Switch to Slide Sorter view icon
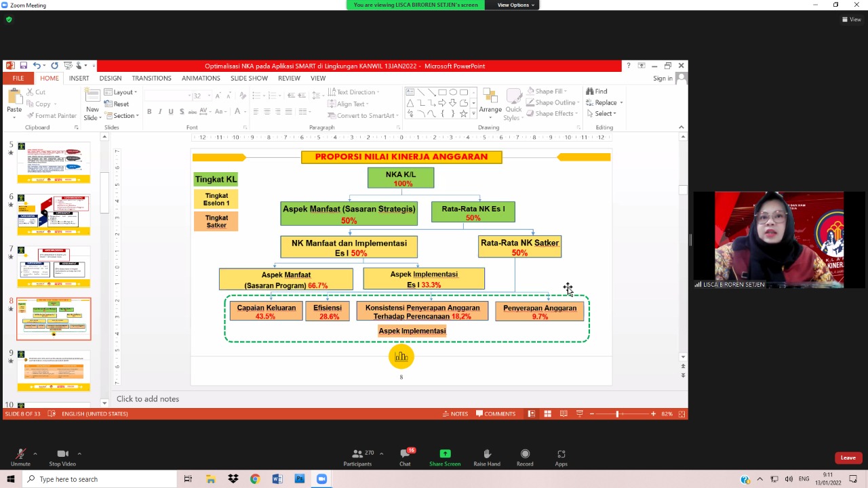 pyautogui.click(x=547, y=413)
